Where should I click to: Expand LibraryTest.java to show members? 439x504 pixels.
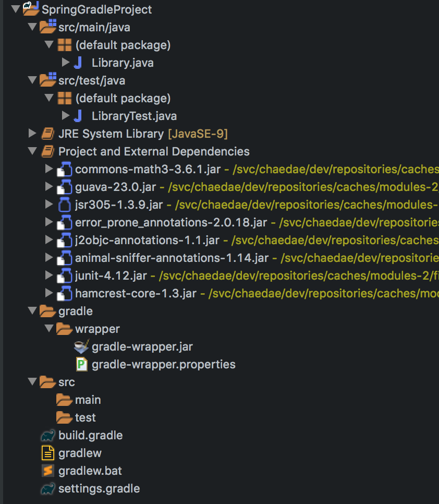click(x=66, y=116)
